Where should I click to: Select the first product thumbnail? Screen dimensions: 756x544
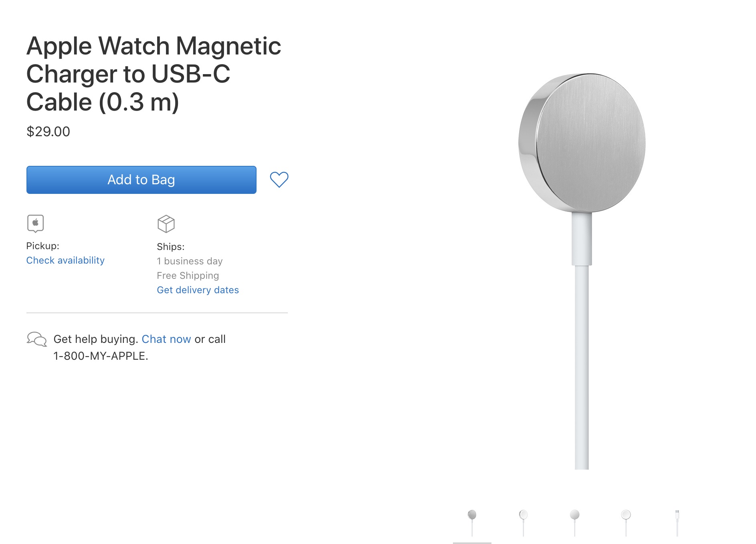pos(472,522)
